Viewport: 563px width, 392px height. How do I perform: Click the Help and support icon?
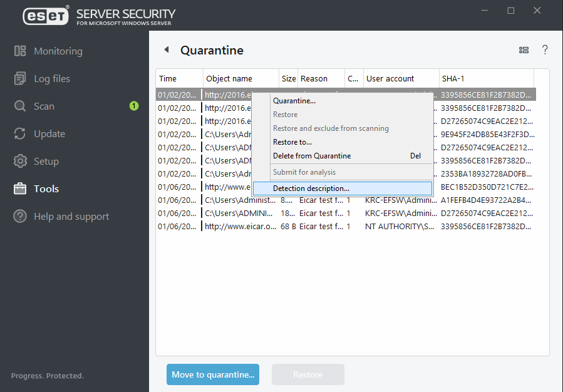(x=20, y=217)
